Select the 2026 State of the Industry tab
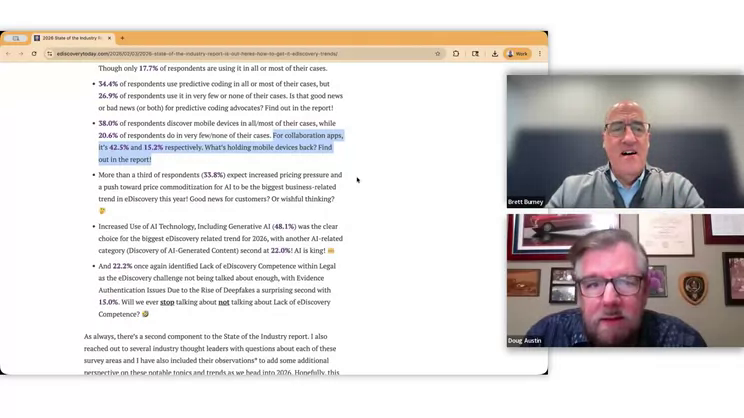744x418 pixels. (70, 38)
